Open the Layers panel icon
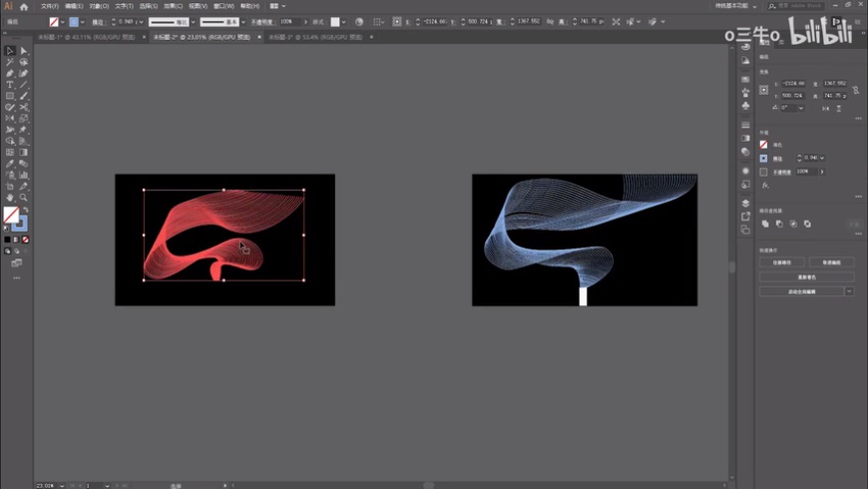Viewport: 868px width, 489px height. 745,204
